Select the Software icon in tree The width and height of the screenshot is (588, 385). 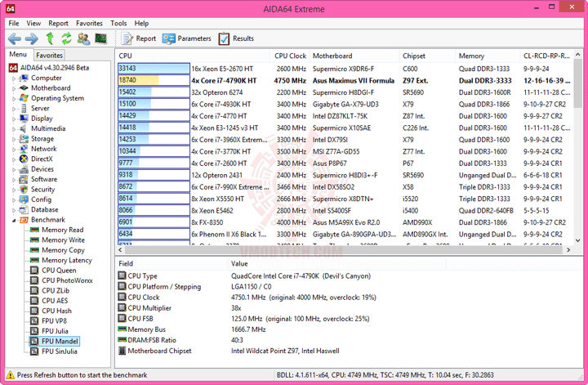(x=24, y=179)
